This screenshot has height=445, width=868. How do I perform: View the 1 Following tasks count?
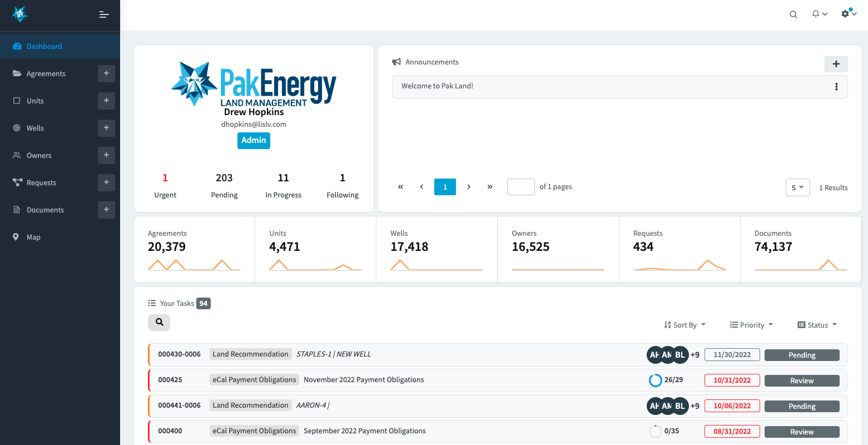pyautogui.click(x=343, y=186)
